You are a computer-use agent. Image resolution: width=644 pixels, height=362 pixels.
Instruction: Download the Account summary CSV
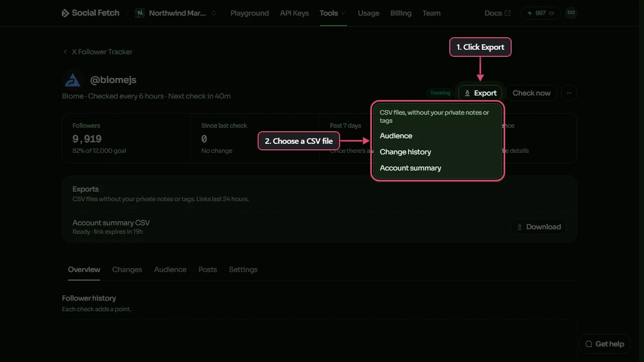tap(538, 227)
